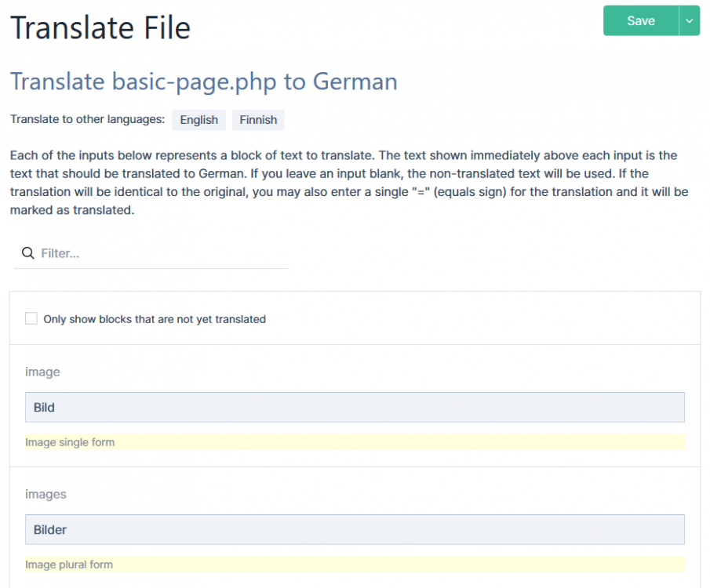Viewport: 710px width, 588px height.
Task: Enable "Only show blocks that are not yet translated"
Action: point(31,318)
